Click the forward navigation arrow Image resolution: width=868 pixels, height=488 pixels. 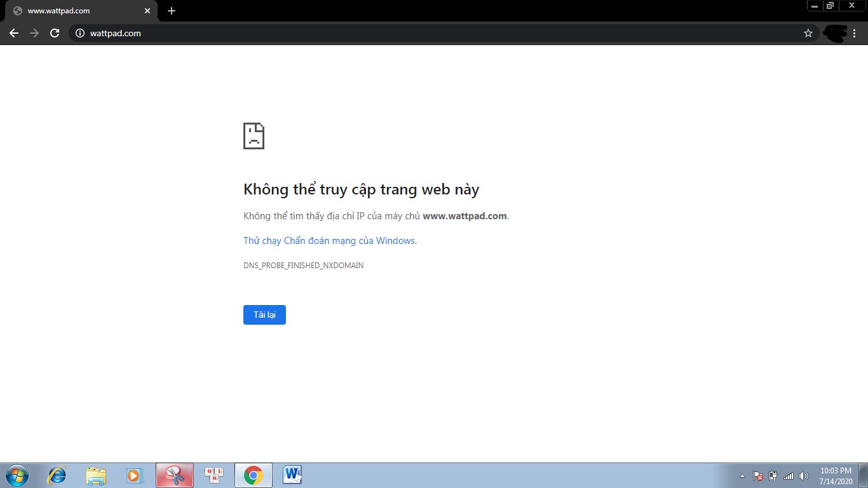click(x=34, y=33)
